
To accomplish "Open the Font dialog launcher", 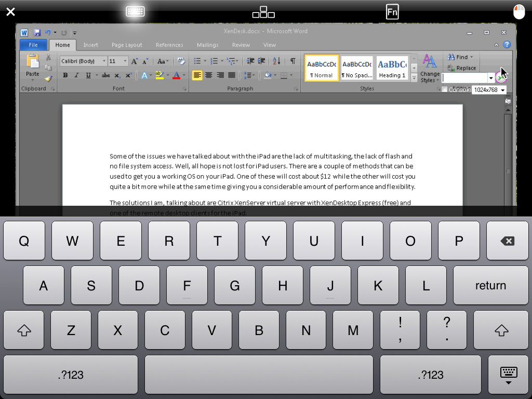I will tap(184, 89).
